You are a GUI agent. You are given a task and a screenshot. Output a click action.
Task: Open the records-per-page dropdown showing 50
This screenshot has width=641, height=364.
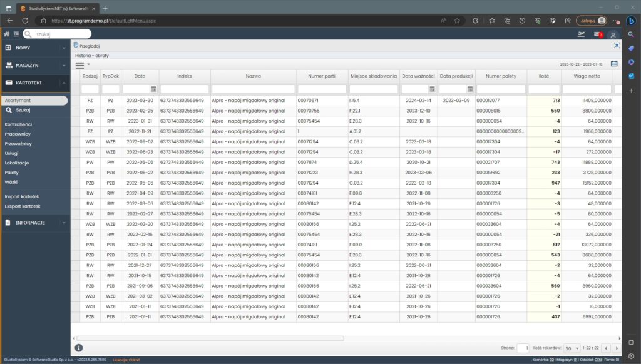pos(572,348)
